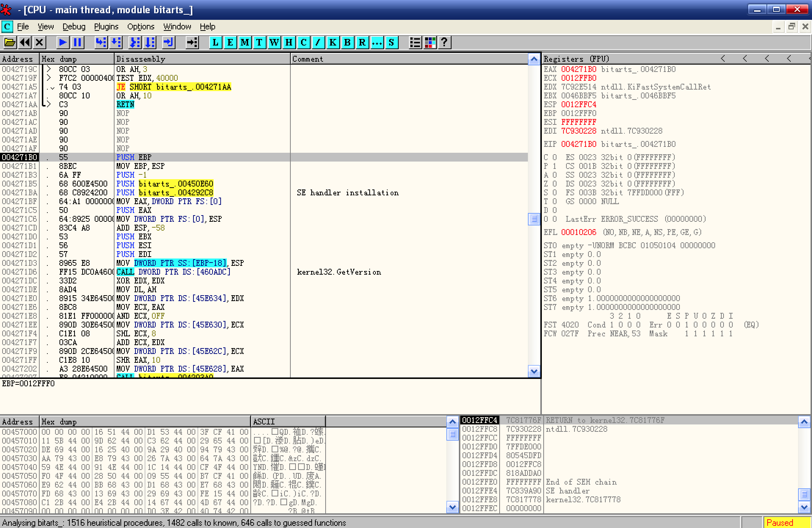The image size is (812, 528).
Task: Show the Breakpoints B window
Action: 347,43
